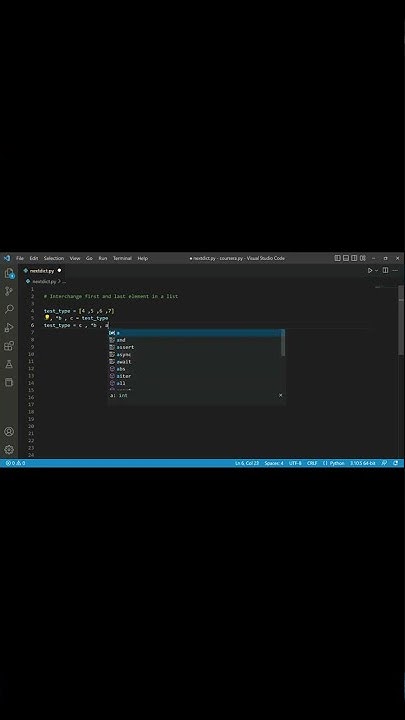Open the Manage gear settings icon
This screenshot has height=720, width=405.
9,450
